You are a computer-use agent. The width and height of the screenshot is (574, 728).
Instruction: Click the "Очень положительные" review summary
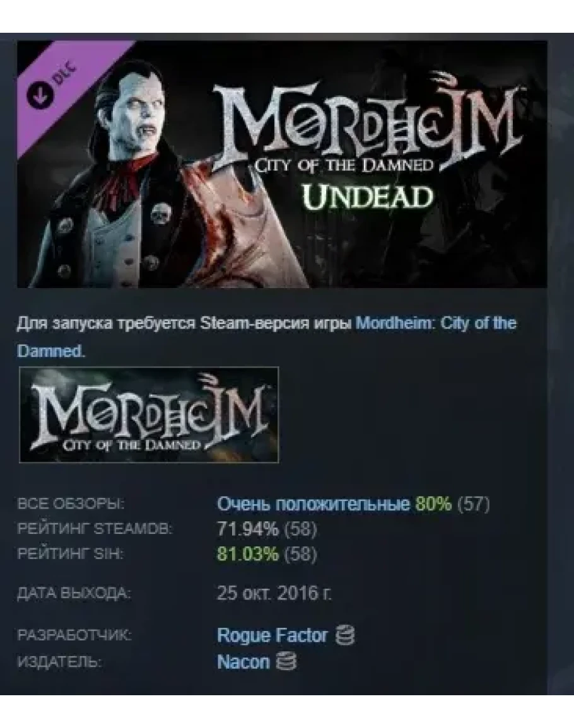313,504
